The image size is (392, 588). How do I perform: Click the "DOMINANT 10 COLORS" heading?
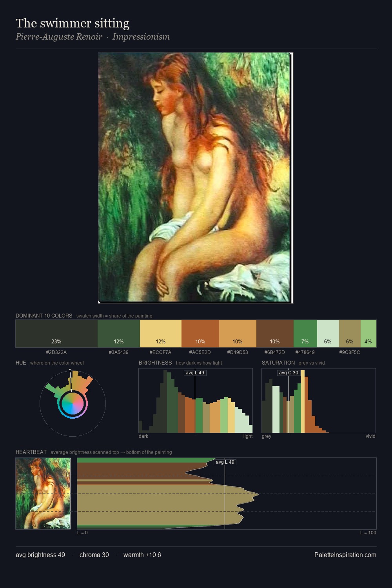pyautogui.click(x=44, y=316)
